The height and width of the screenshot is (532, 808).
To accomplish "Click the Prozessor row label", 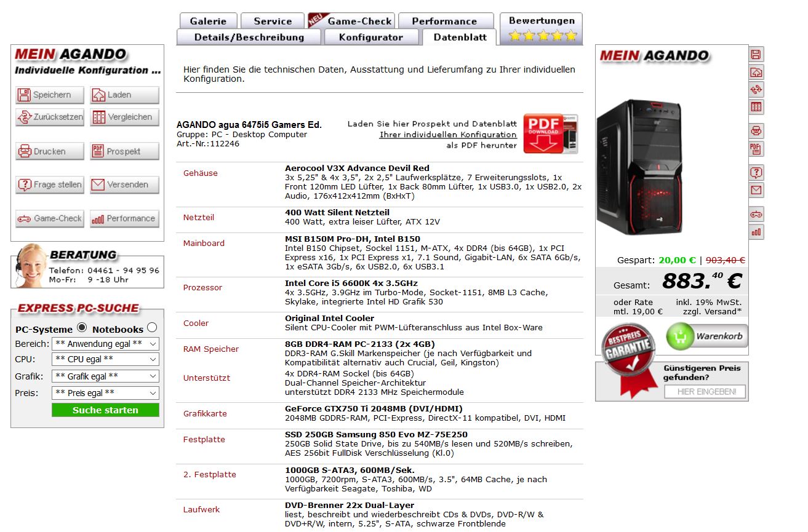I will (202, 288).
